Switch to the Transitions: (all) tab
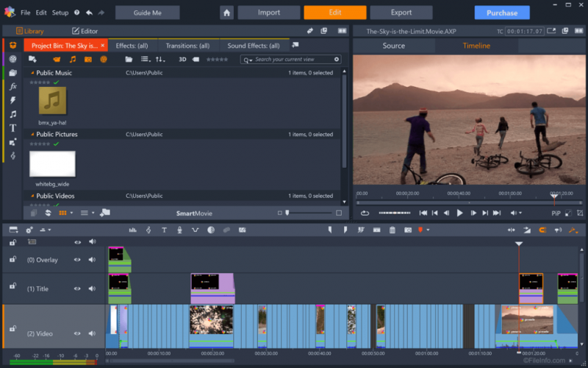 [187, 46]
